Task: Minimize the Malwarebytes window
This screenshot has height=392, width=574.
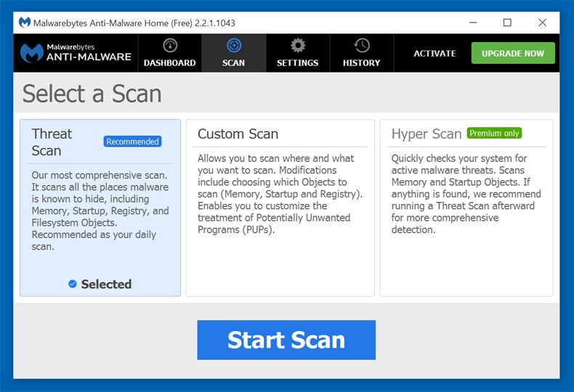Action: click(473, 23)
